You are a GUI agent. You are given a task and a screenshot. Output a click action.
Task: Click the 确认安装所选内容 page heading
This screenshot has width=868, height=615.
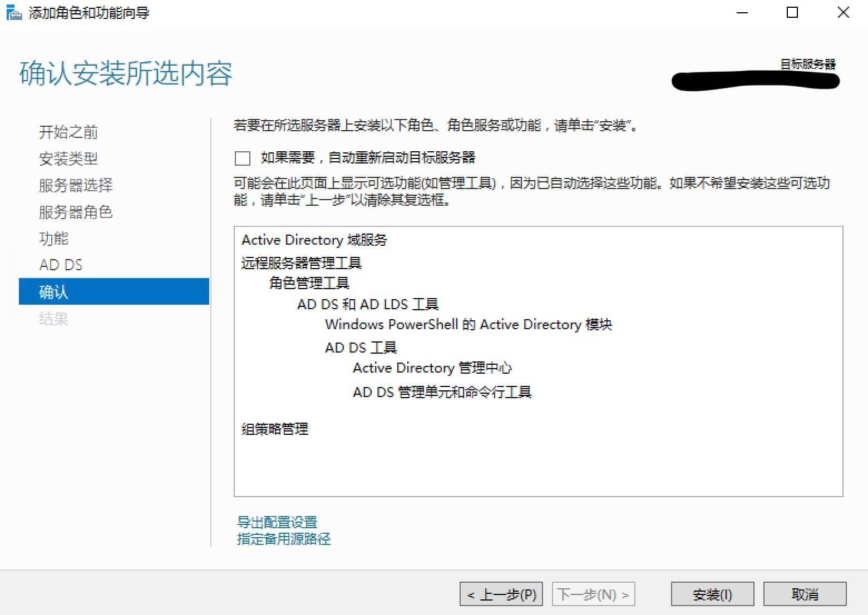point(126,73)
